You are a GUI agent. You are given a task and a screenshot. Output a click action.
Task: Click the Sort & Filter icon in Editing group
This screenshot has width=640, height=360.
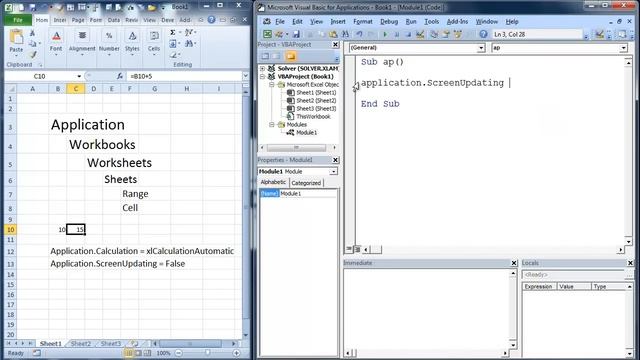[189, 32]
